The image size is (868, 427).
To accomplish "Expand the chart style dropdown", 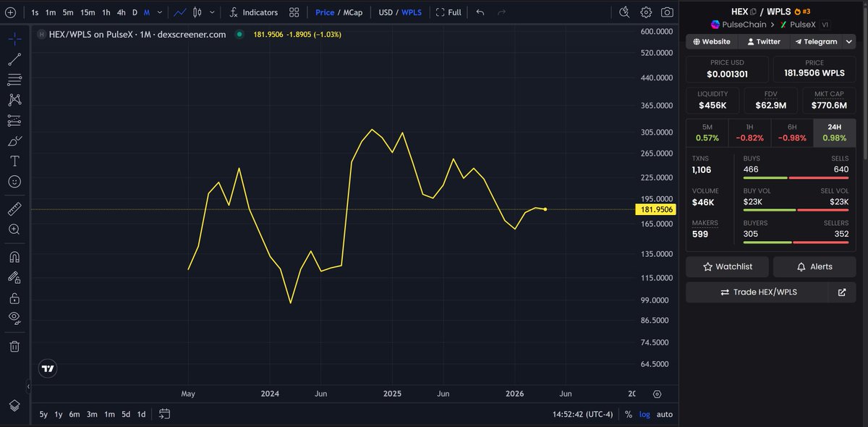I will 212,12.
